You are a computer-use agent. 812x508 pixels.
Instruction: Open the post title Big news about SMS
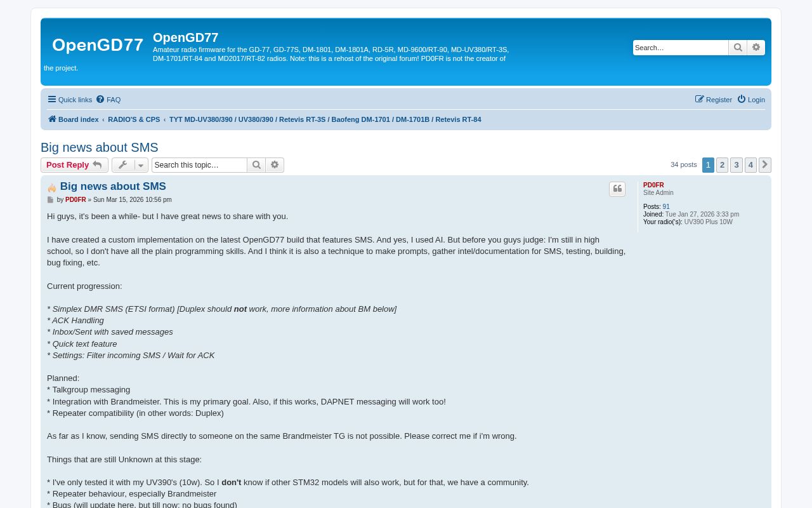coord(113,186)
